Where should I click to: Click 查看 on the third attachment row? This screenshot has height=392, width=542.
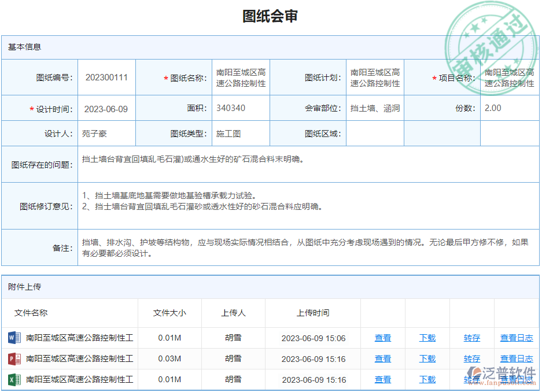(x=382, y=379)
